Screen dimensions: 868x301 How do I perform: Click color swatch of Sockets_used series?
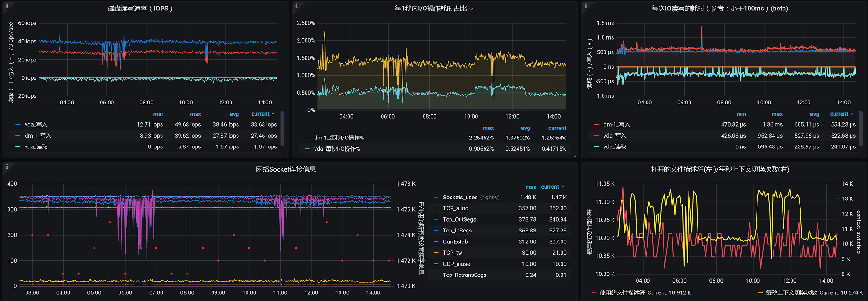[x=436, y=198]
